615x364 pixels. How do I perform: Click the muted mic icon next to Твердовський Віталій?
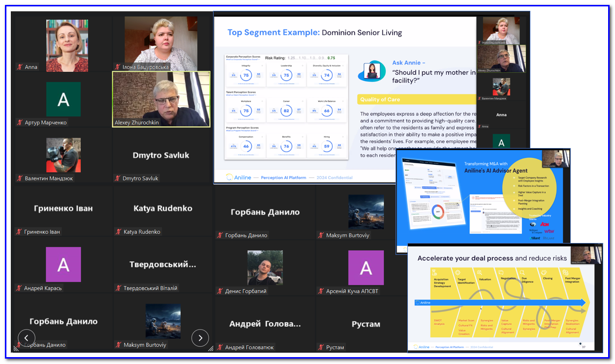pos(118,288)
